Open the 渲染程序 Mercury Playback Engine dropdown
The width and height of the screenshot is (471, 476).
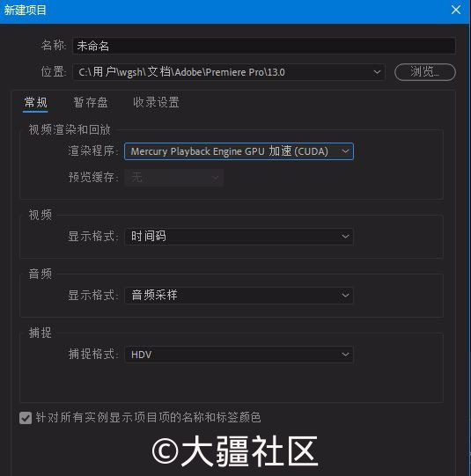click(239, 151)
